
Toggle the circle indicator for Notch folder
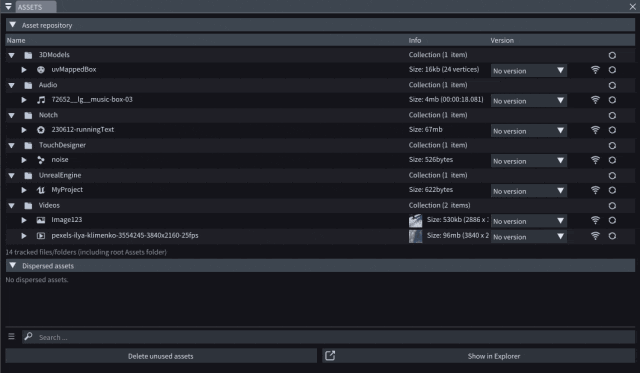click(x=612, y=115)
